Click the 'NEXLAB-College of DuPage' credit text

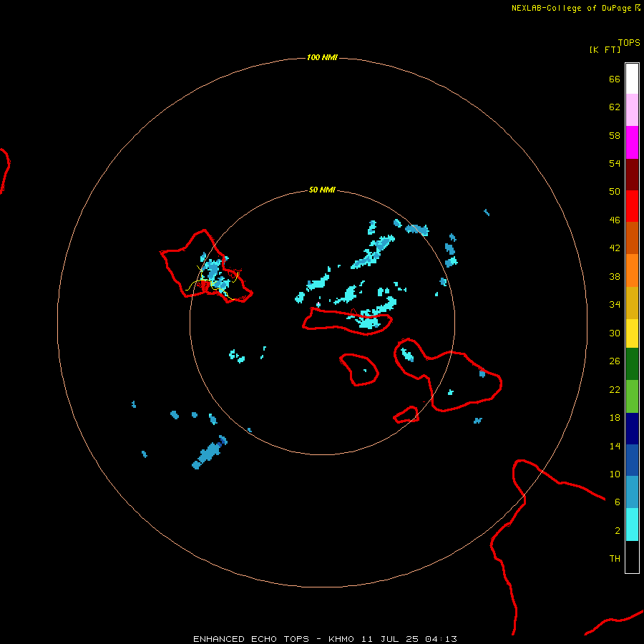coord(571,8)
